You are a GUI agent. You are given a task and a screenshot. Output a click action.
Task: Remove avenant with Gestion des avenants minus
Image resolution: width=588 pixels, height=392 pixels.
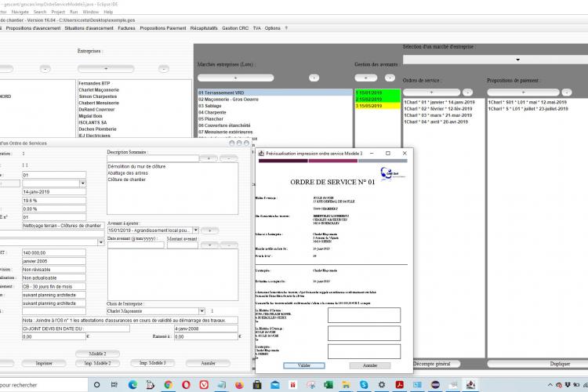point(390,78)
